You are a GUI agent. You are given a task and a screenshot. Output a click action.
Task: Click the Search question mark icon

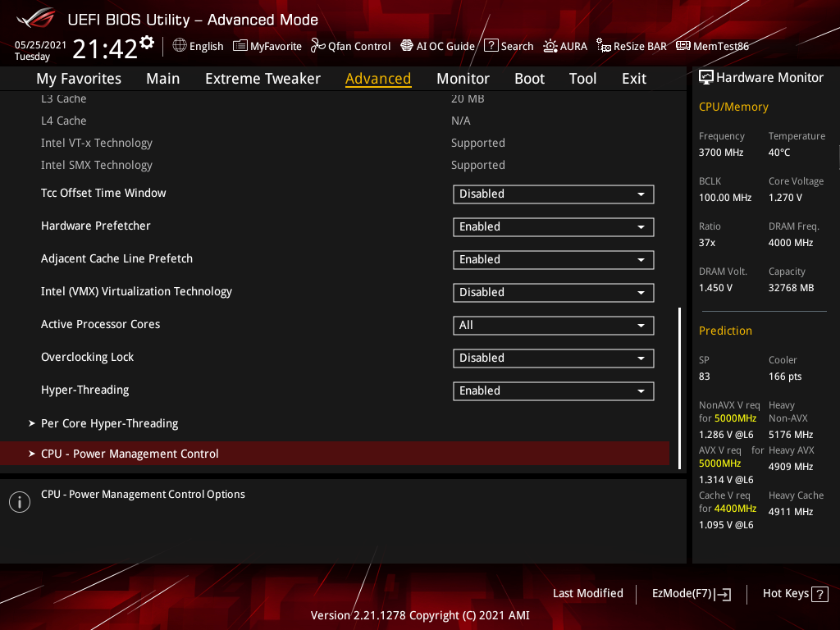pyautogui.click(x=491, y=46)
